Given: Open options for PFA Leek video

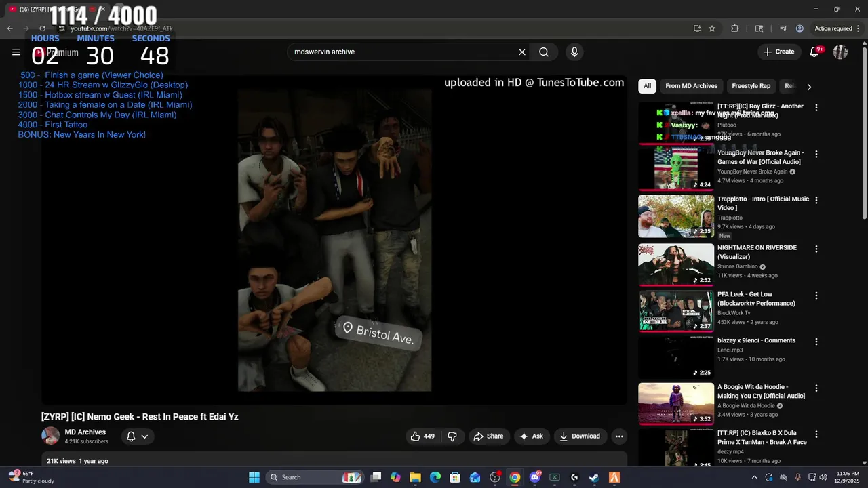Looking at the screenshot, I should click(816, 296).
